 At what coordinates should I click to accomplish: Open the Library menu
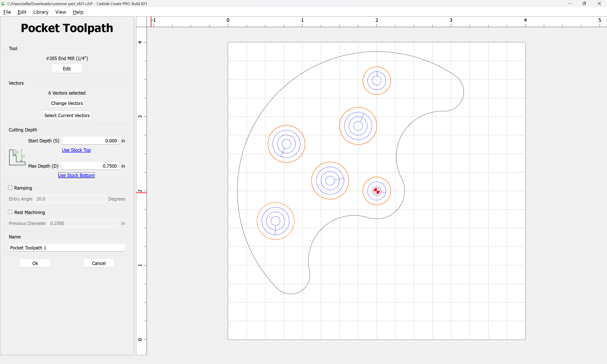(x=41, y=12)
